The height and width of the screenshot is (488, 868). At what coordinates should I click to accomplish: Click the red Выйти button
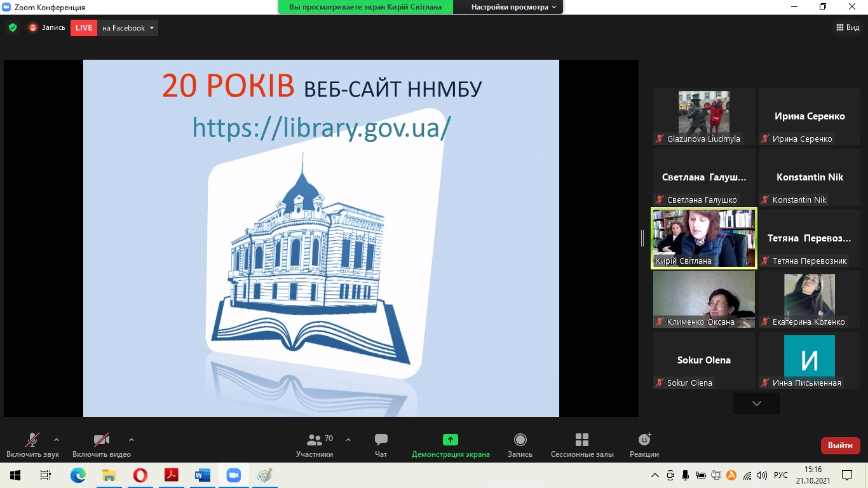pyautogui.click(x=841, y=445)
